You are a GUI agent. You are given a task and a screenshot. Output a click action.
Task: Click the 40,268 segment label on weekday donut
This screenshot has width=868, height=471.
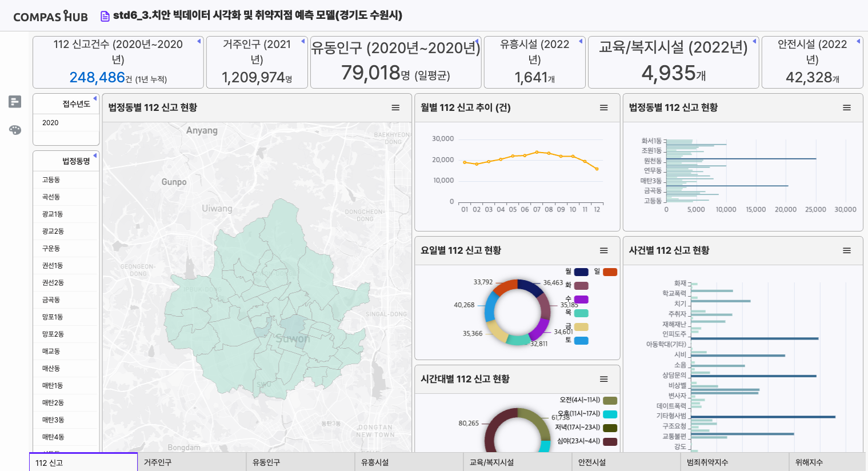(x=464, y=305)
